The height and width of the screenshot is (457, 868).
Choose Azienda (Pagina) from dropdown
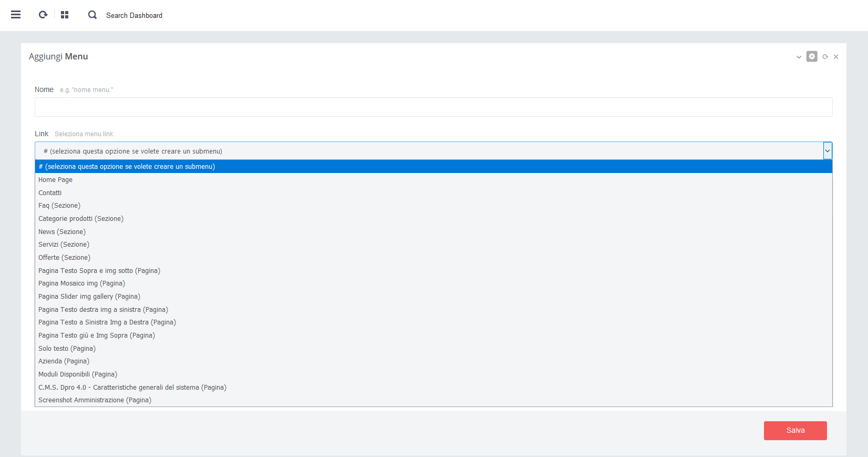pyautogui.click(x=64, y=361)
